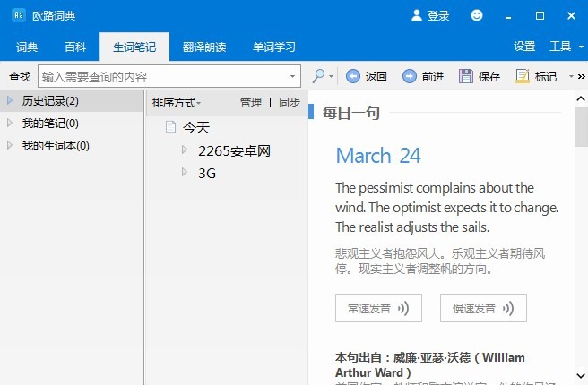Switch to the 词典 tab
The width and height of the screenshot is (588, 385).
(27, 47)
